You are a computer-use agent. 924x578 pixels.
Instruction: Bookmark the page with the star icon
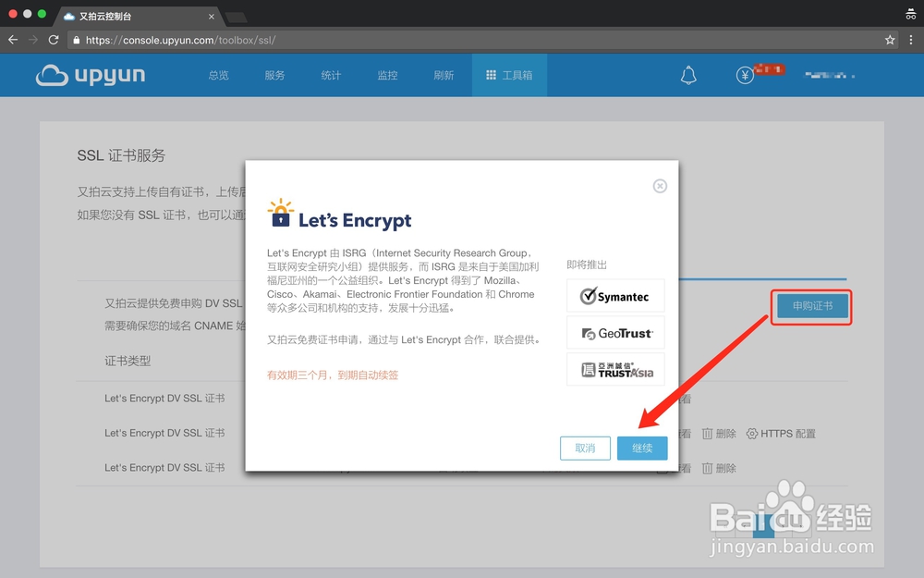point(889,40)
